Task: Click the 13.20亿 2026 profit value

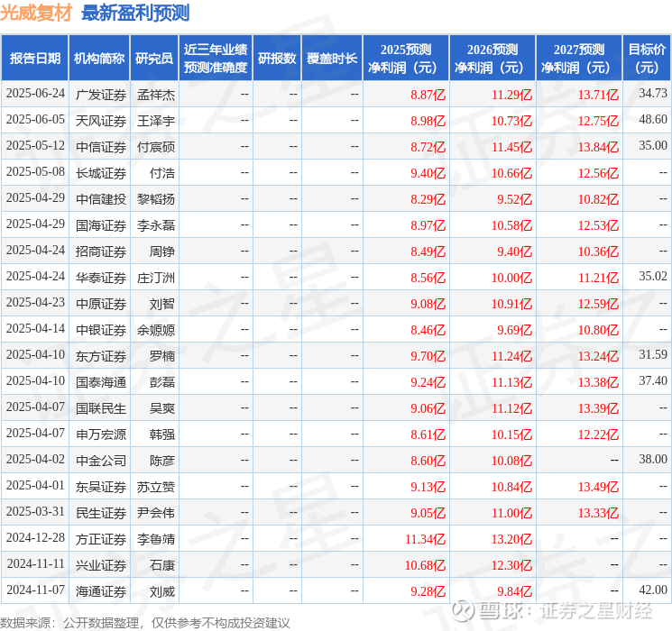Action: click(511, 538)
